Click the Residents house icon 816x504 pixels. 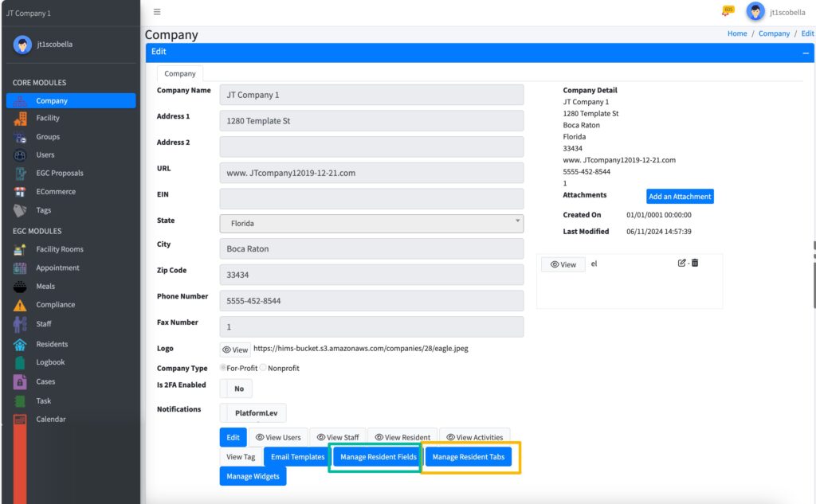21,345
